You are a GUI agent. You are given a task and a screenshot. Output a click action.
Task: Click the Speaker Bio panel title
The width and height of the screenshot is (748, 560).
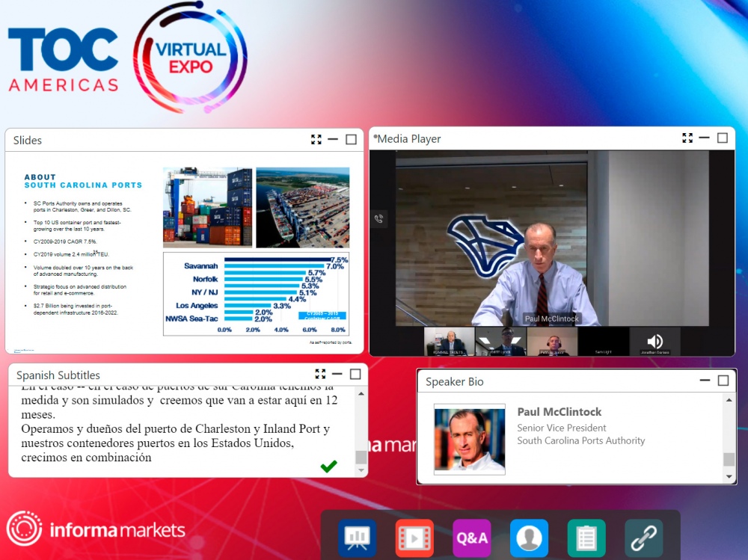point(455,381)
